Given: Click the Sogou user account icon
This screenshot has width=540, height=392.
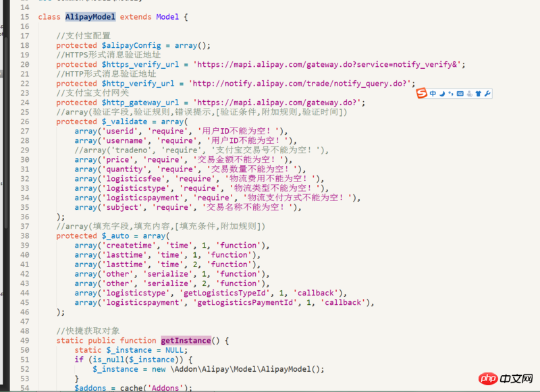Looking at the screenshot, I should (469, 93).
